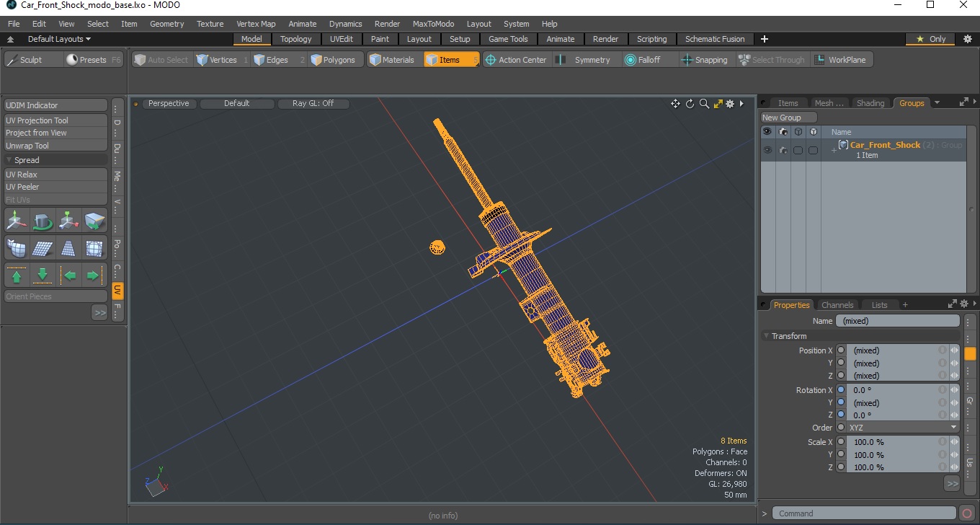Switch to the UVEdit layout tab
The width and height of the screenshot is (980, 525).
tap(342, 39)
